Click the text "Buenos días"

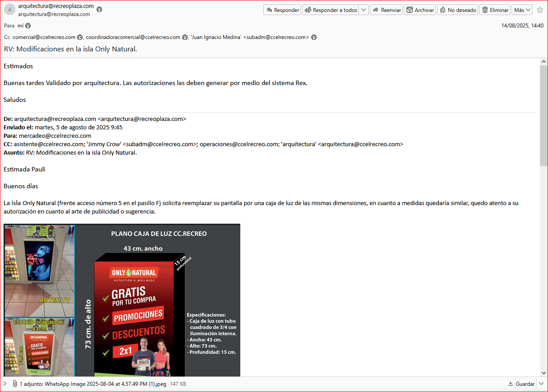[x=21, y=186]
